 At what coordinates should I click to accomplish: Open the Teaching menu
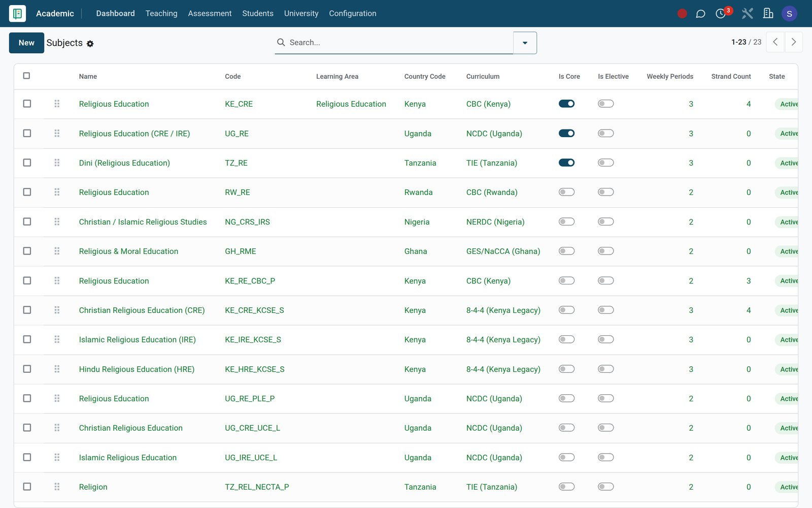(161, 14)
